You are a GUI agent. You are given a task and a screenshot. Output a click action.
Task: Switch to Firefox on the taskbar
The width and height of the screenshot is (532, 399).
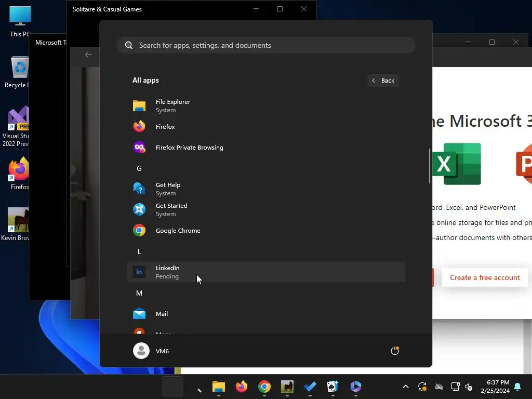pyautogui.click(x=241, y=387)
